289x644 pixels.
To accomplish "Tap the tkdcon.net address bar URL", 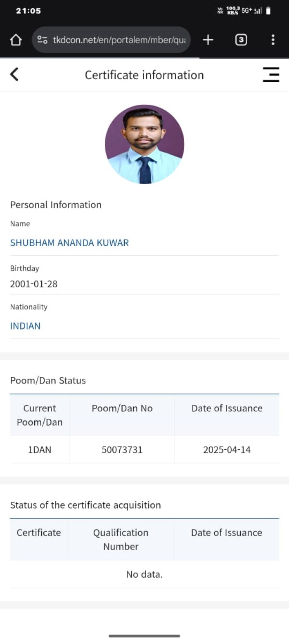I will pyautogui.click(x=119, y=40).
